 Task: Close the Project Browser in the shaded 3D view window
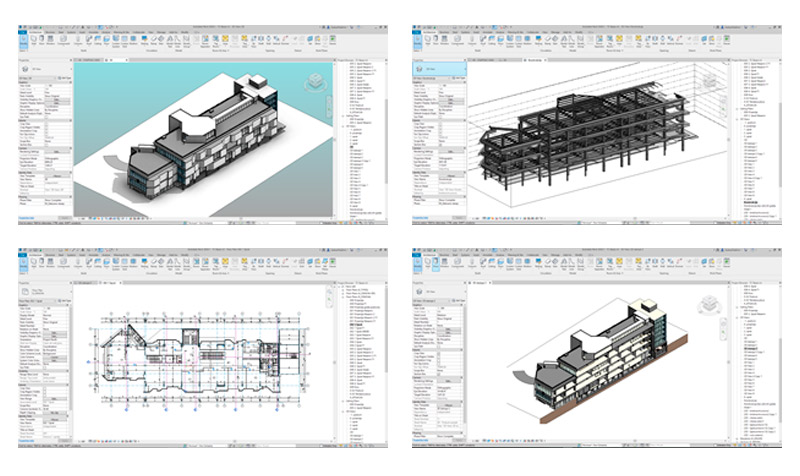[386, 60]
